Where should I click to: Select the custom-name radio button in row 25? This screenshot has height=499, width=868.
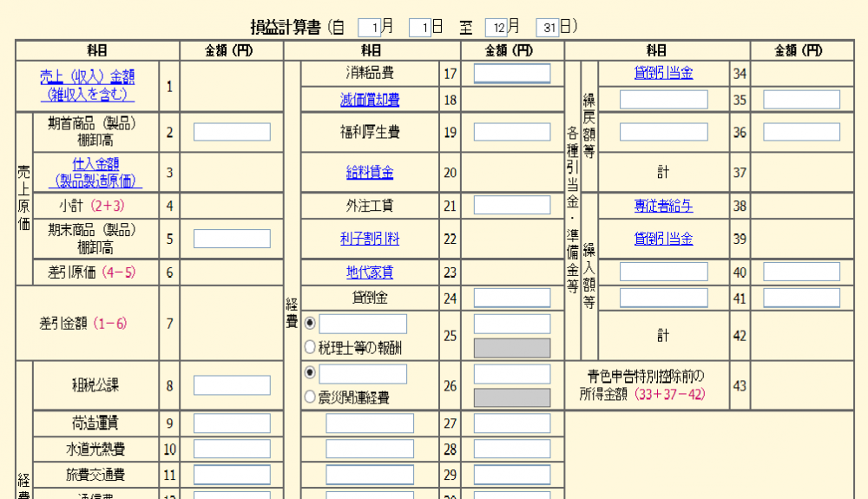[x=310, y=324]
